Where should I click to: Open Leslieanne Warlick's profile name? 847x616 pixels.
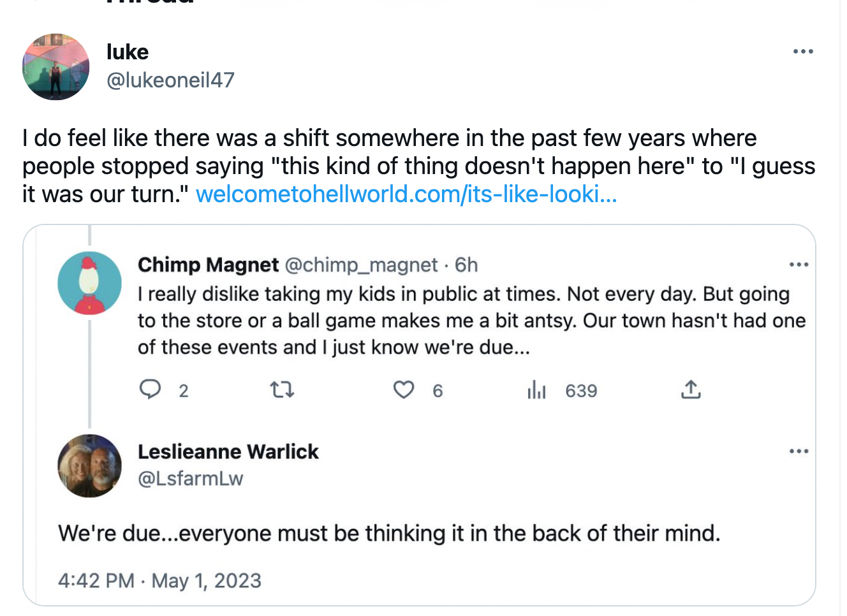[228, 451]
